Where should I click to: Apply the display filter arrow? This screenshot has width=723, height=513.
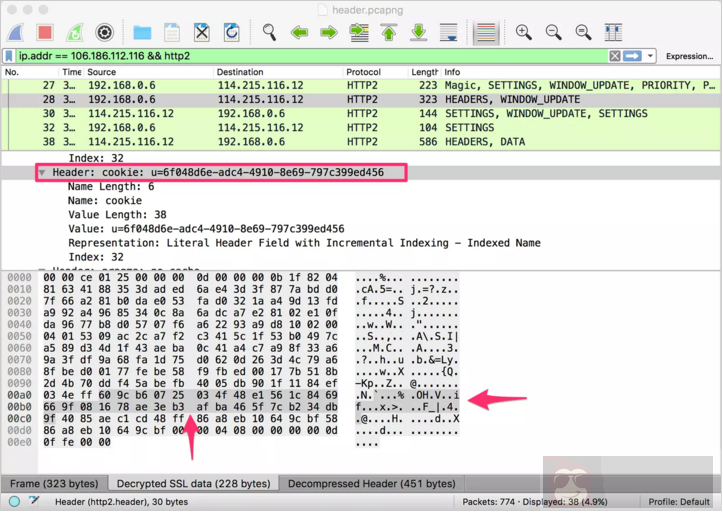pos(632,56)
